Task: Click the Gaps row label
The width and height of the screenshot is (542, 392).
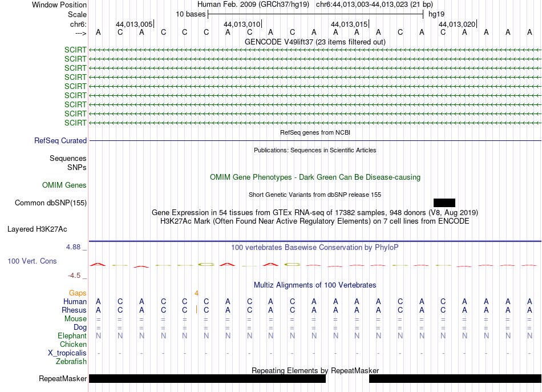Action: [78, 293]
